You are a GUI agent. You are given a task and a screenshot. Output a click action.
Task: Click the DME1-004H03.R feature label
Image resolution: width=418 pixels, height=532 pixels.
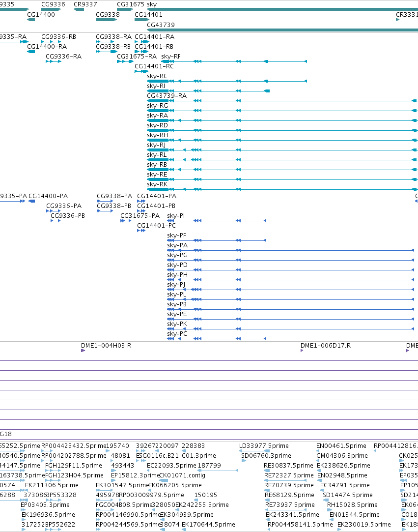pos(106,346)
